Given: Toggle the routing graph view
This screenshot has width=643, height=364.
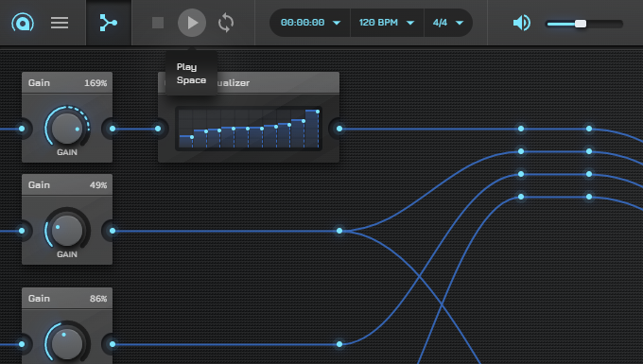Looking at the screenshot, I should (108, 23).
